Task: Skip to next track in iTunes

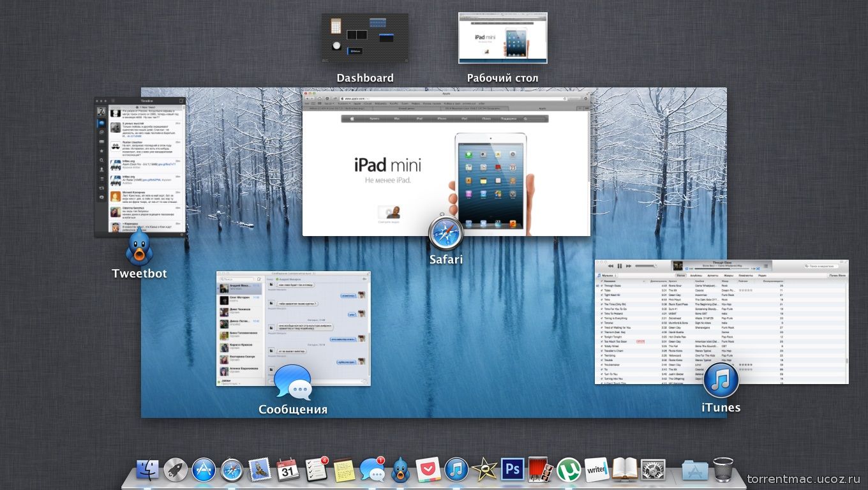Action: [x=628, y=266]
